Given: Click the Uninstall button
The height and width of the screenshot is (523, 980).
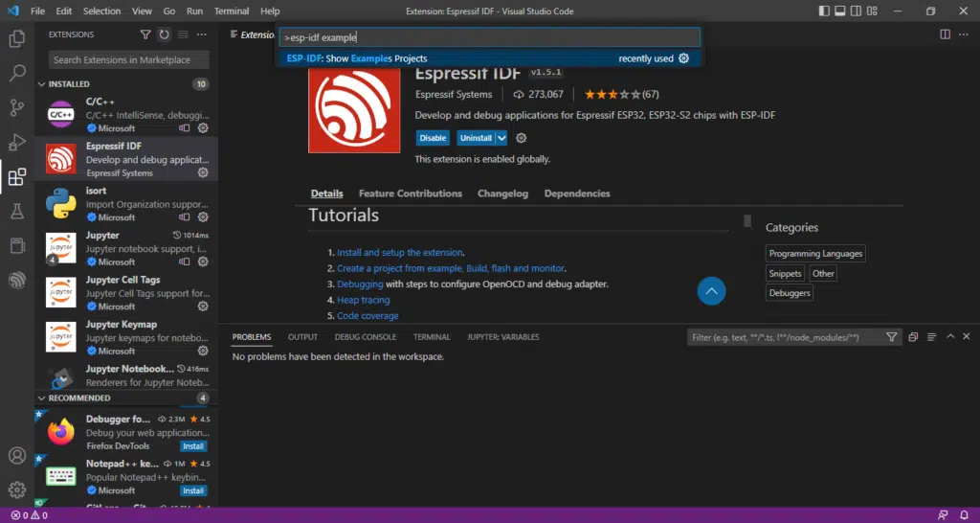Looking at the screenshot, I should [x=477, y=138].
